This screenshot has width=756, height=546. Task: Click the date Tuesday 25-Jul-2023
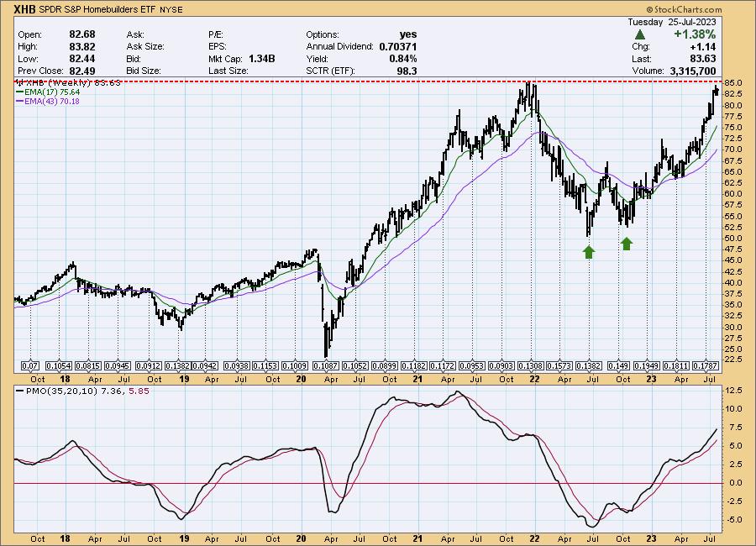point(672,22)
